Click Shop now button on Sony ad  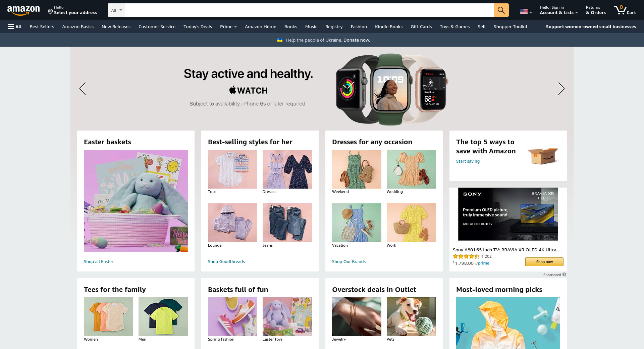(x=544, y=262)
